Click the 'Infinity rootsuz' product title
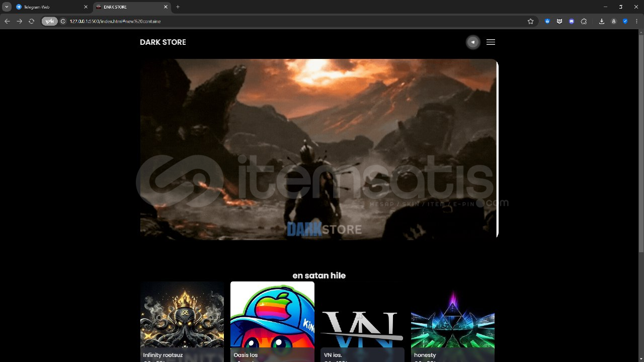Image resolution: width=644 pixels, height=362 pixels. coord(163,355)
